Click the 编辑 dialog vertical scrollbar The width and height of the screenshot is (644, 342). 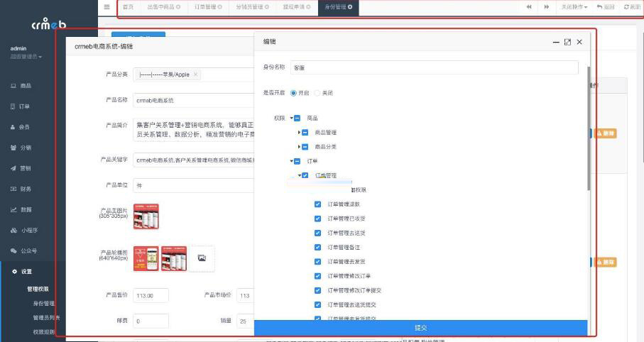[589, 128]
